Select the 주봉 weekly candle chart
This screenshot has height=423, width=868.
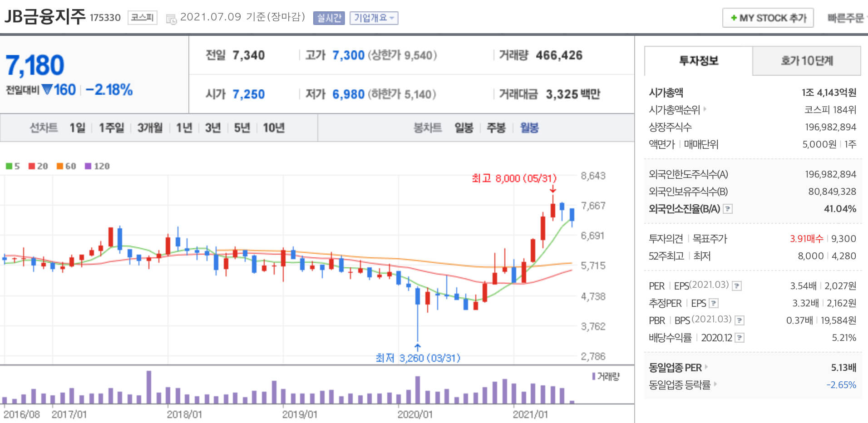[496, 128]
